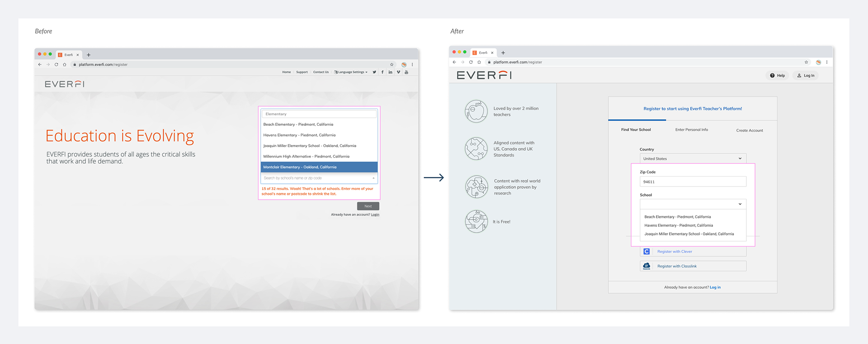Click apple icon beside 'Loved by over 2 million'

click(476, 111)
